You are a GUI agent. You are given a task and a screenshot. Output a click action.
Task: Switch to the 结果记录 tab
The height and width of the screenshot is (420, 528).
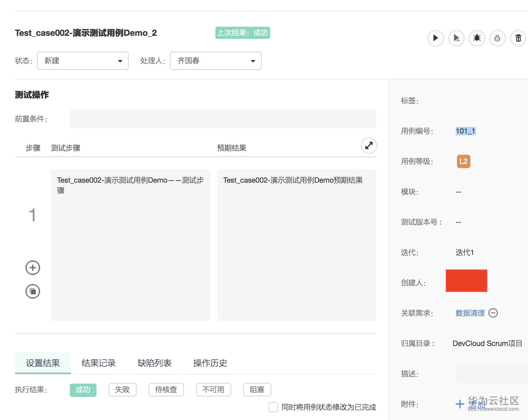(x=99, y=363)
